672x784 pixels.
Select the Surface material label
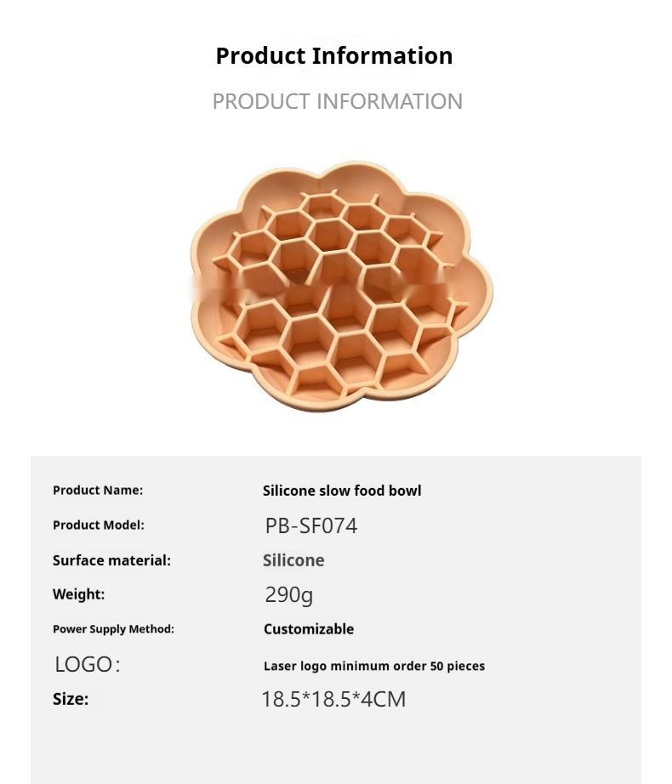point(111,560)
